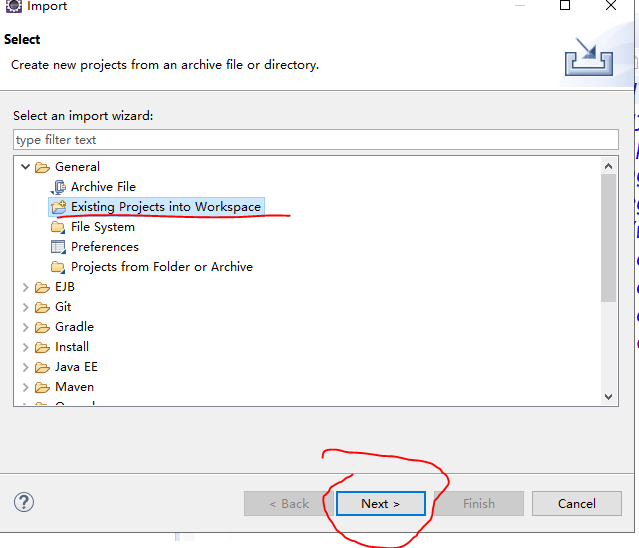Select the General tree label
This screenshot has height=548, width=639.
[77, 167]
